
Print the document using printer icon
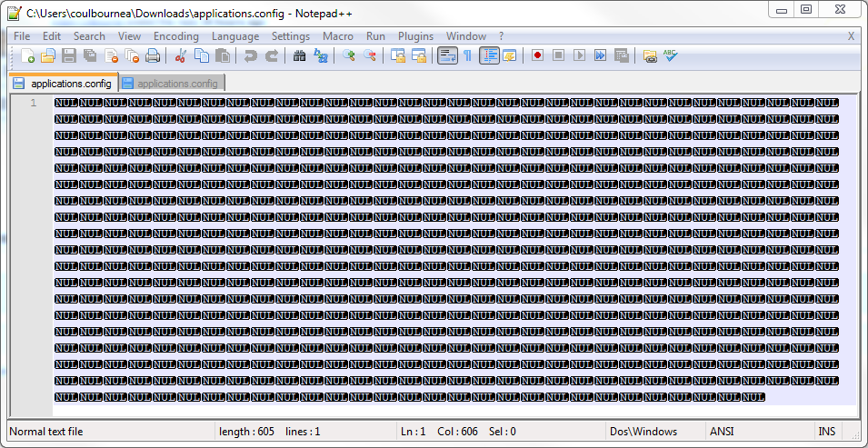(153, 55)
